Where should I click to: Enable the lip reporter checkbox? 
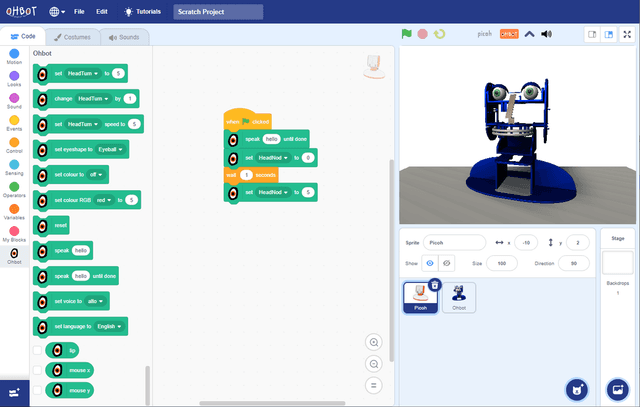pyautogui.click(x=37, y=351)
